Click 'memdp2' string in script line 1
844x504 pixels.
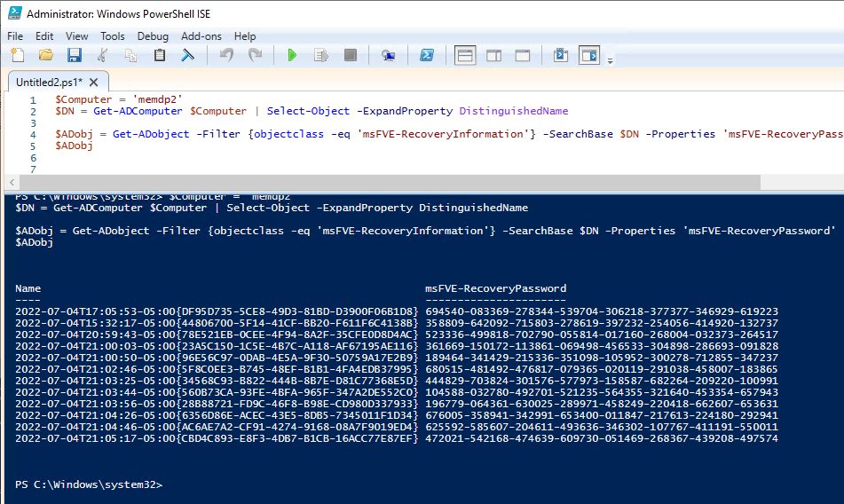point(158,99)
